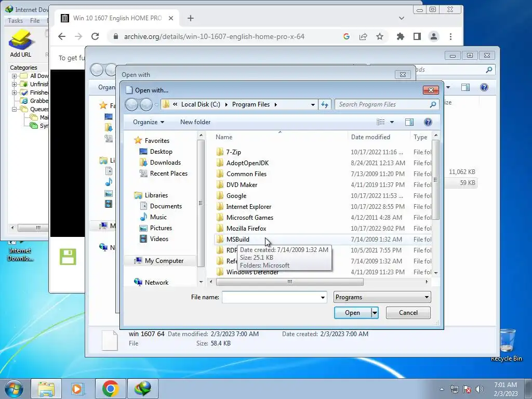This screenshot has width=532, height=399.
Task: Click Add URL icon in Internet Download Manager
Action: click(x=21, y=43)
